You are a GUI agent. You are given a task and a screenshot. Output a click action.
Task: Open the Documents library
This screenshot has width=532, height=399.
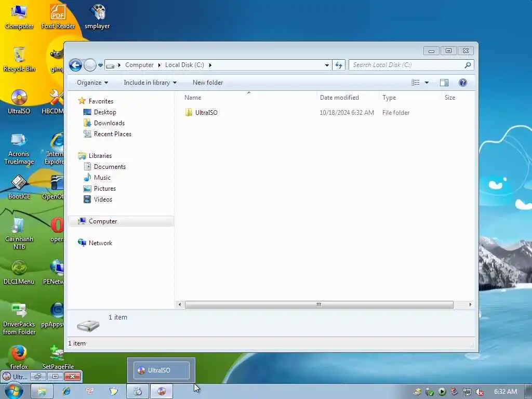(110, 167)
